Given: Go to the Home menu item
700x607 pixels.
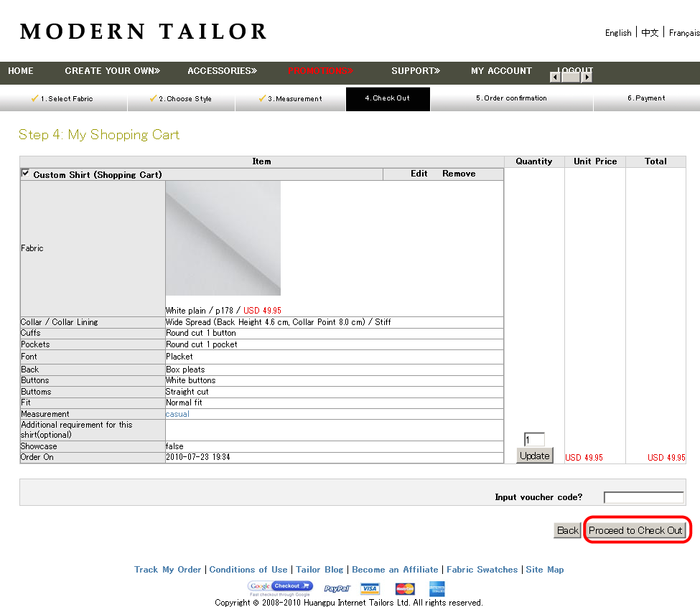Looking at the screenshot, I should 21,71.
